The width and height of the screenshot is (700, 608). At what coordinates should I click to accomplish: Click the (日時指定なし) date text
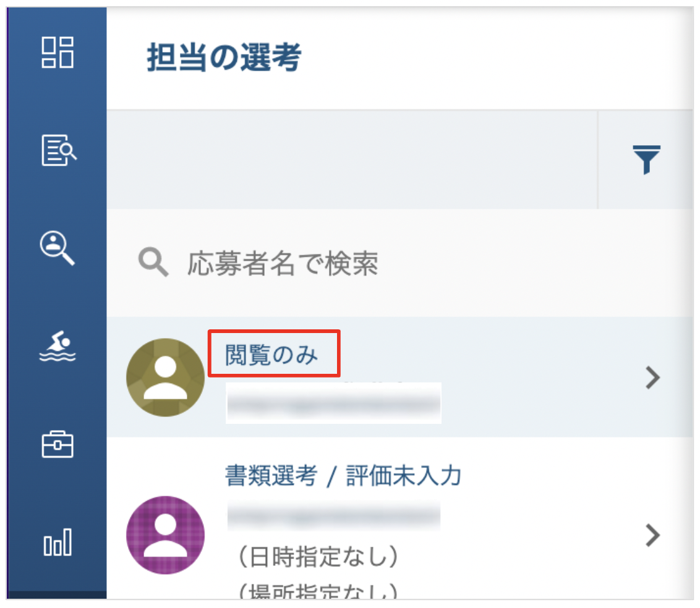(x=318, y=556)
